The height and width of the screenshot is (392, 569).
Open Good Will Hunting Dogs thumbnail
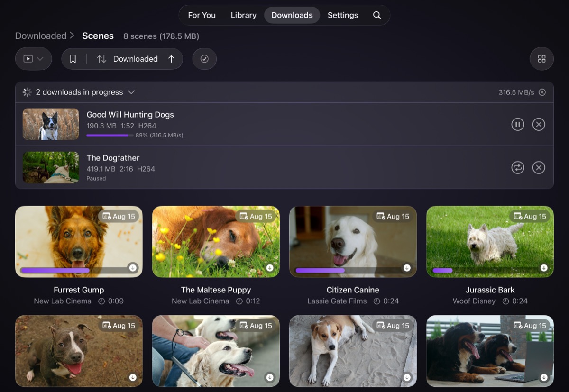point(51,124)
